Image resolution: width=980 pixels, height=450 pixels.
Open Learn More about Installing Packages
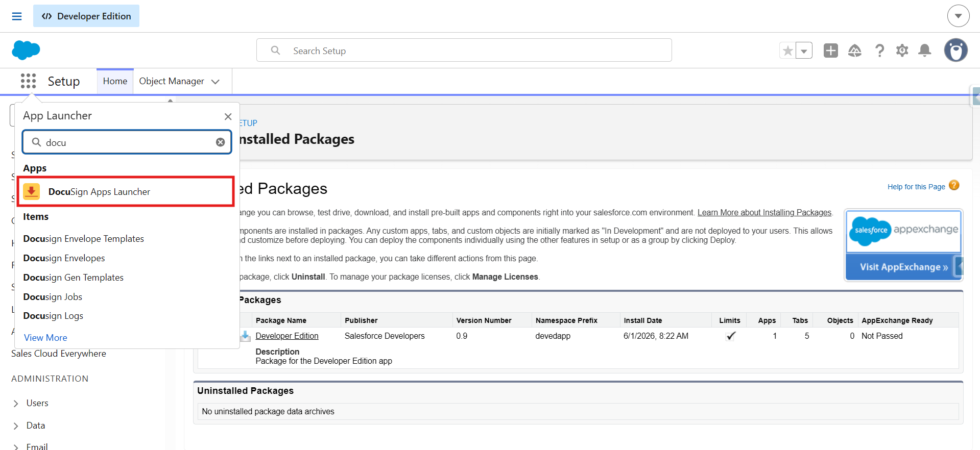764,213
